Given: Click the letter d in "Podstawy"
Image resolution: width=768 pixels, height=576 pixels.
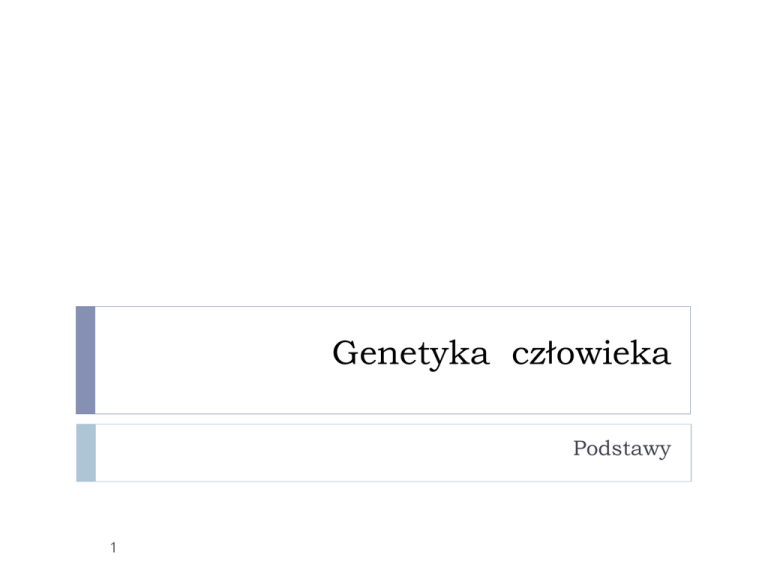Looking at the screenshot, I should (604, 450).
